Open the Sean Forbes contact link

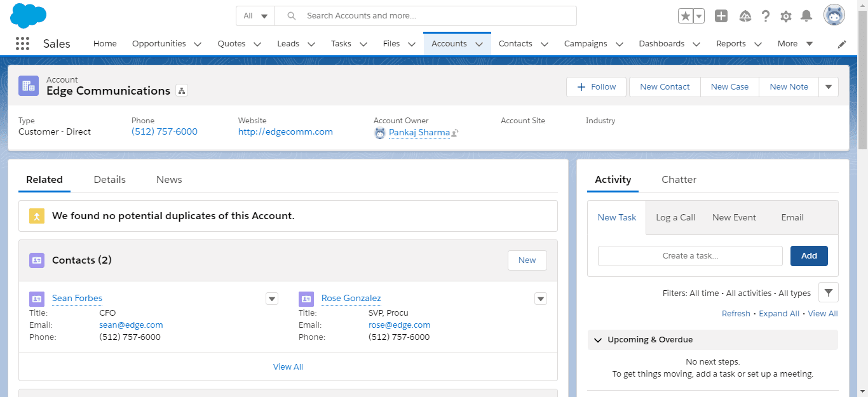click(x=77, y=299)
